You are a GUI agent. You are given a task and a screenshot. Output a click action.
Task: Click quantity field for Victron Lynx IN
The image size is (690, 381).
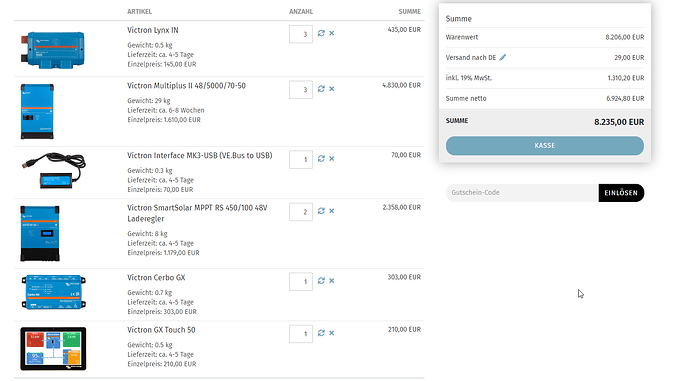(x=301, y=34)
